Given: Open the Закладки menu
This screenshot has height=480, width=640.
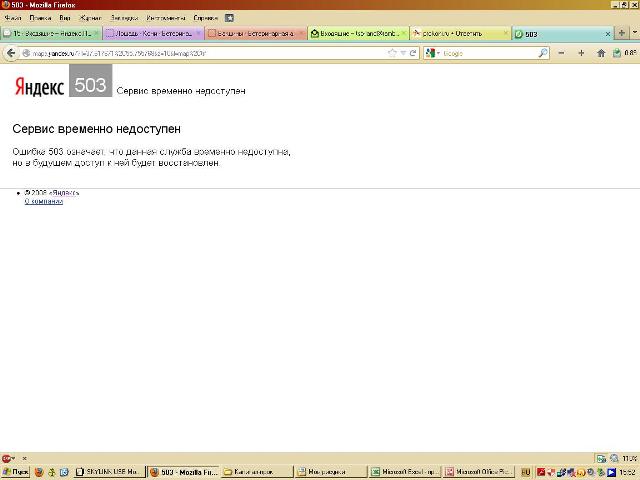Looking at the screenshot, I should tap(125, 18).
